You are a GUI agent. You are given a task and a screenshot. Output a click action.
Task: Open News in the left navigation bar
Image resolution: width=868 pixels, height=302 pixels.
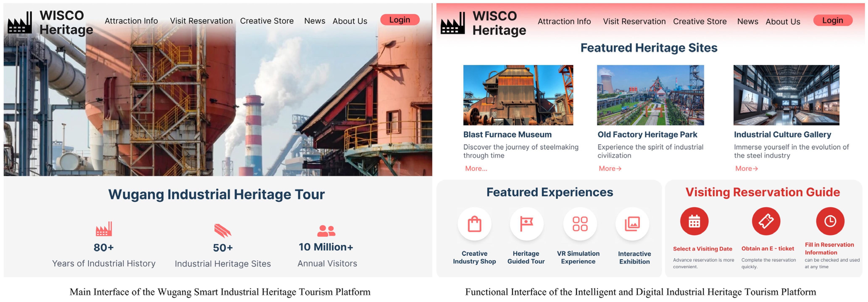click(x=314, y=21)
